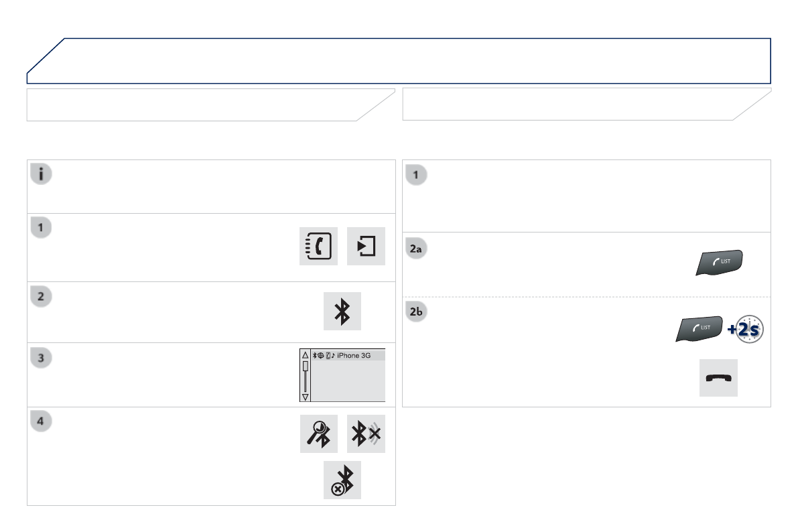The image size is (798, 532).
Task: Click the Bluetooth icon with circled X
Action: 342,480
